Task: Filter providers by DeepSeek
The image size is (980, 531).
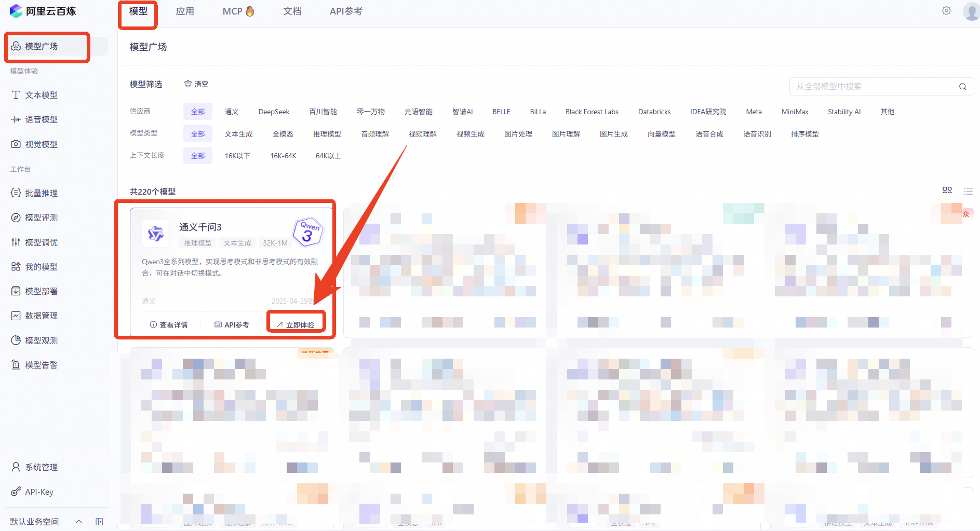Action: click(274, 112)
